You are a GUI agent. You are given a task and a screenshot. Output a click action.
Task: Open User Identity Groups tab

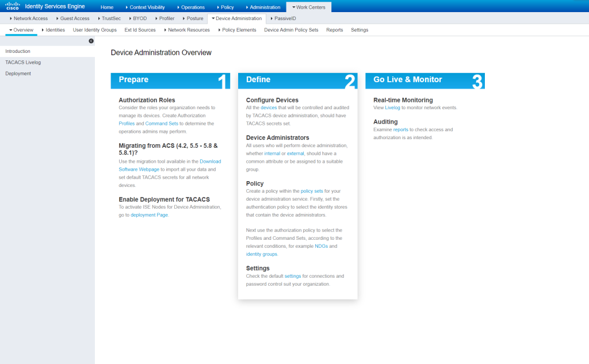tap(95, 30)
